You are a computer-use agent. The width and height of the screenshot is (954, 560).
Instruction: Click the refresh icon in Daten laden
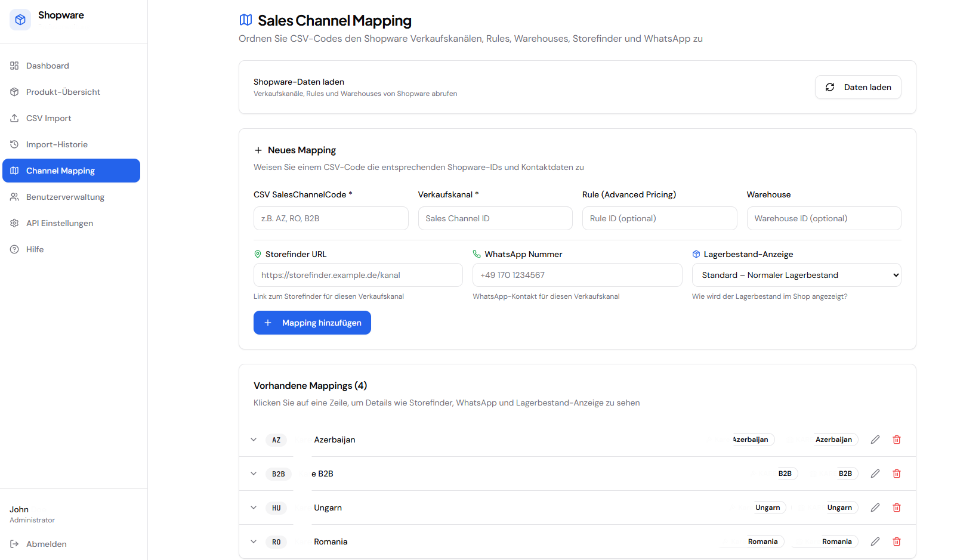830,87
